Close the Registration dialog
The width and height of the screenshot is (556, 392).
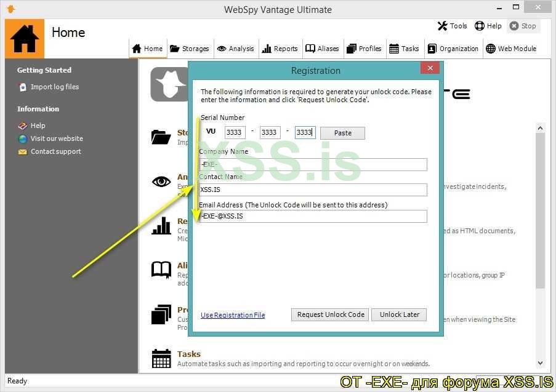430,68
